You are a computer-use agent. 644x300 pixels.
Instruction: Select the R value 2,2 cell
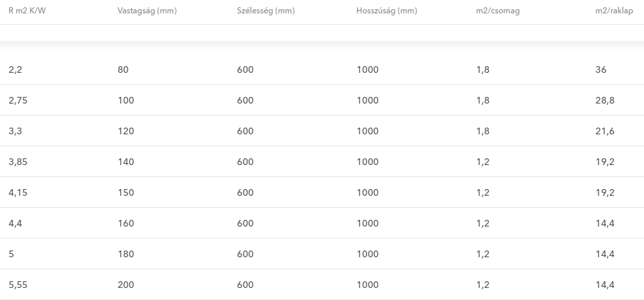(15, 69)
